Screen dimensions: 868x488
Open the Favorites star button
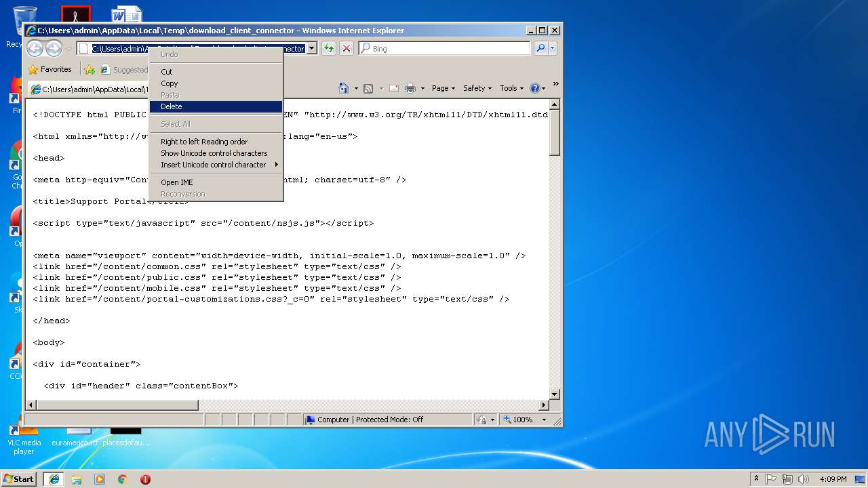[50, 69]
